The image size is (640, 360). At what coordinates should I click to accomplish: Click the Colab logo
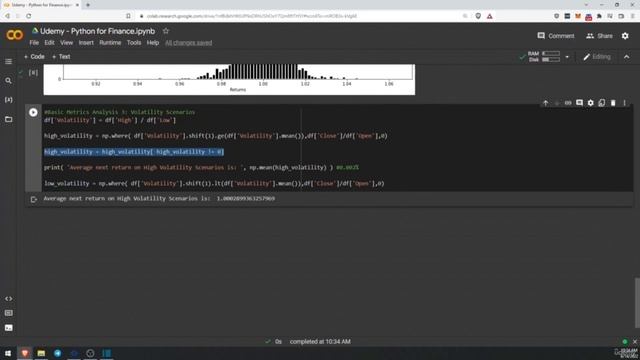click(14, 35)
